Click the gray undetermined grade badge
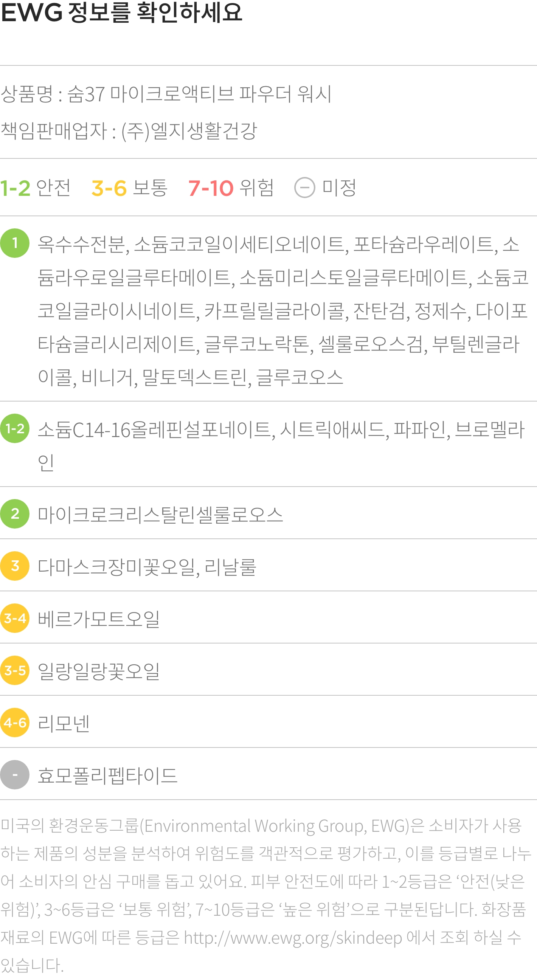This screenshot has width=537, height=980. (x=15, y=774)
